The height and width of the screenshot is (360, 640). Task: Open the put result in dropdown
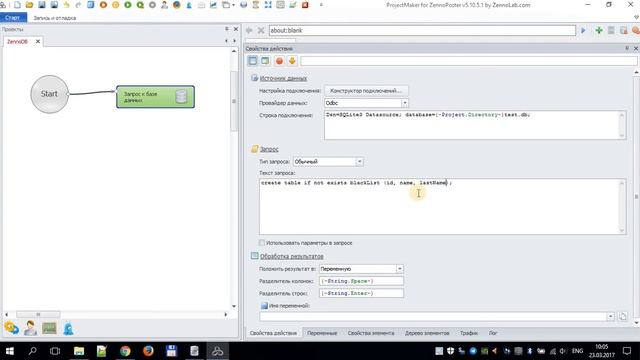point(400,269)
